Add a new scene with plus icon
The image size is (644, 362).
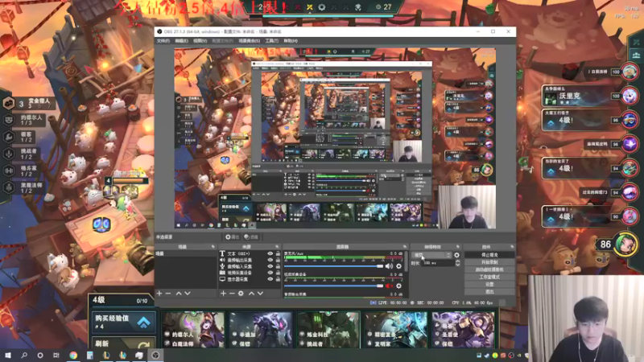pos(159,294)
